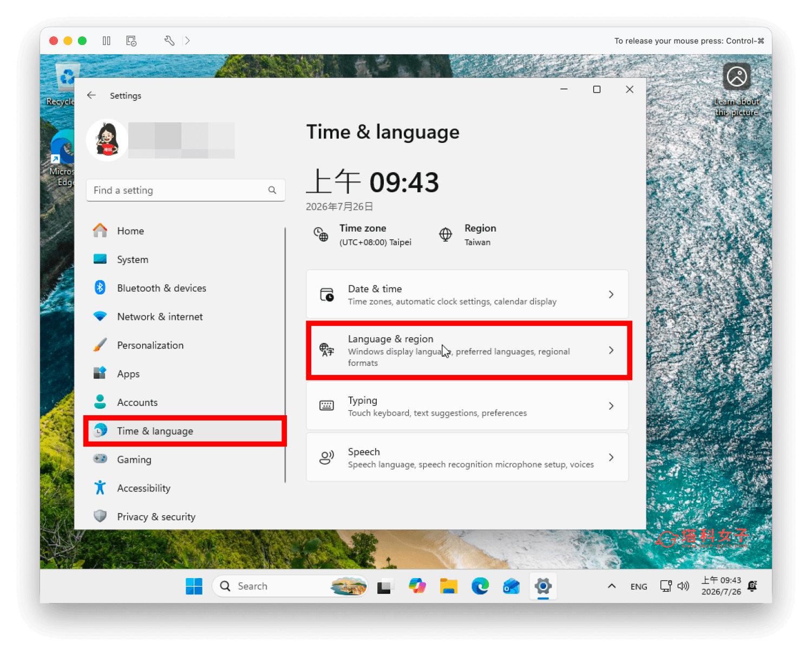812x656 pixels.
Task: Click the macOS VM pause icon
Action: pos(107,41)
